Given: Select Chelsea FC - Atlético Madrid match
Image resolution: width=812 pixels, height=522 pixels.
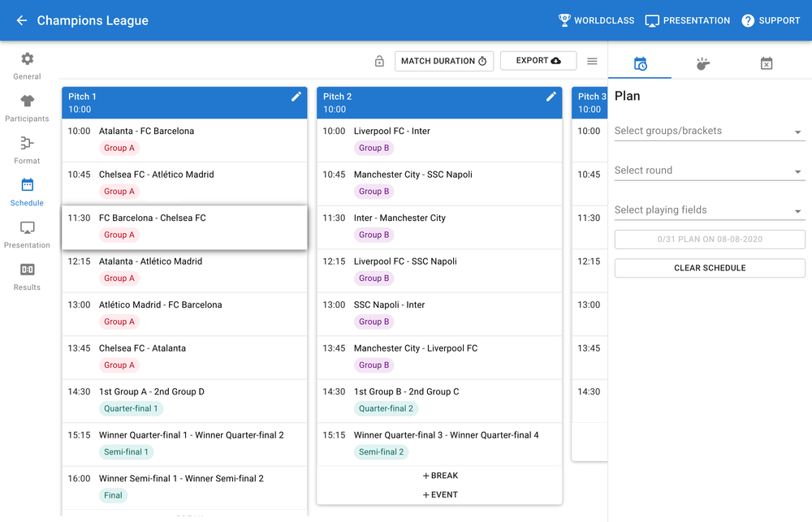Looking at the screenshot, I should pyautogui.click(x=184, y=183).
